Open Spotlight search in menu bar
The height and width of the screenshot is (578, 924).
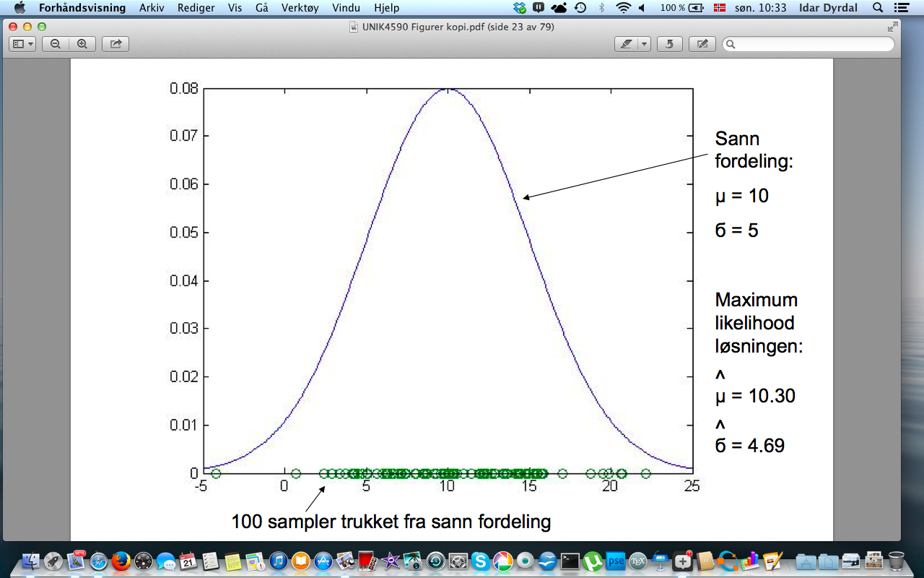(x=878, y=8)
